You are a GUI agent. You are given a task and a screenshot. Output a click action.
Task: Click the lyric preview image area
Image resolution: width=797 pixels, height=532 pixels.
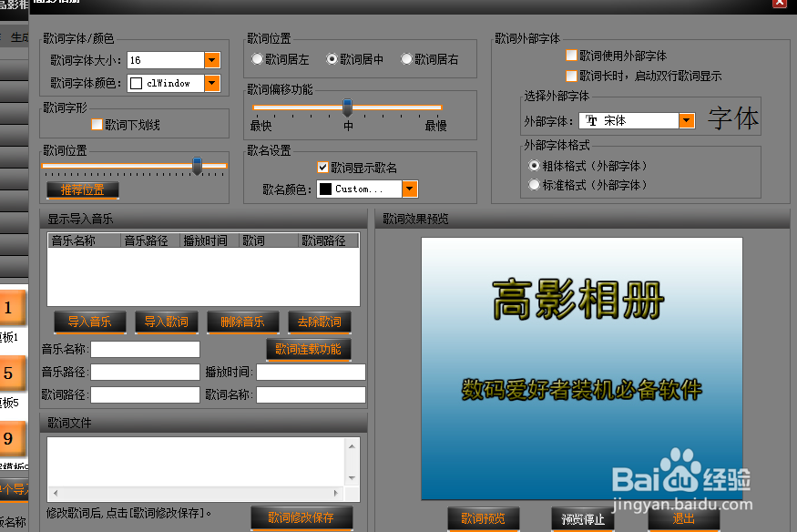click(582, 369)
